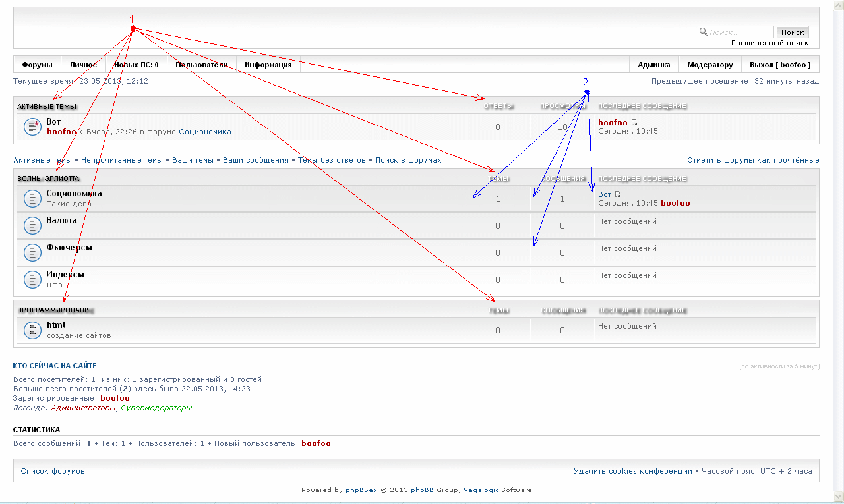Click the view-post icon next to Вот in Социономика row

click(618, 194)
